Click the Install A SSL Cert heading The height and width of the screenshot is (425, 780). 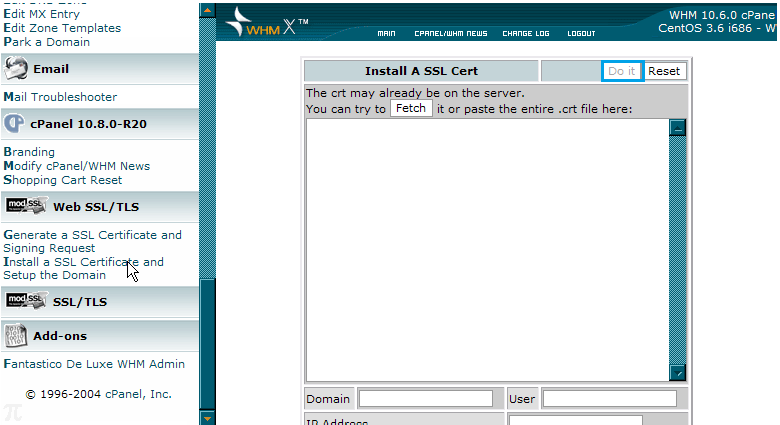tap(421, 71)
